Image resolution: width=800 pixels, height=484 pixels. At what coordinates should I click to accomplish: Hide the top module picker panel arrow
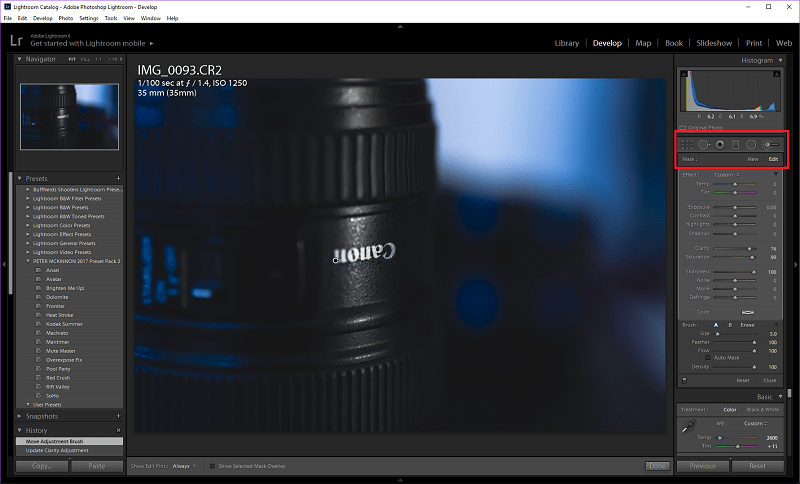400,26
